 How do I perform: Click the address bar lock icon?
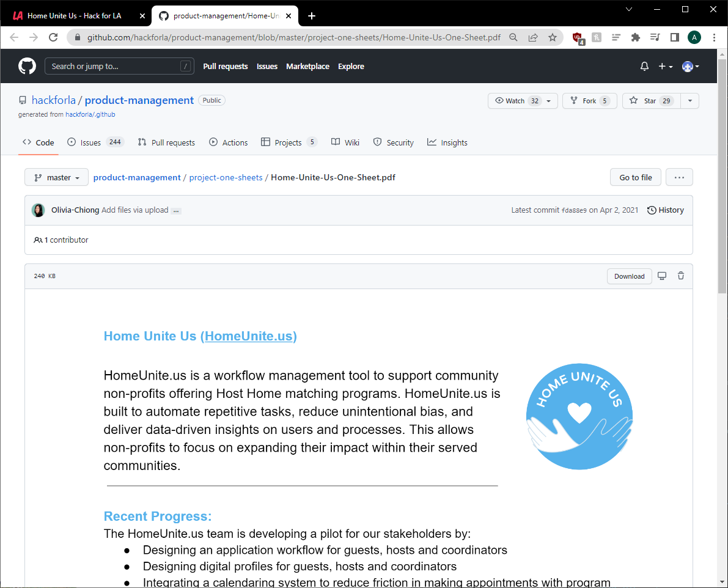78,37
